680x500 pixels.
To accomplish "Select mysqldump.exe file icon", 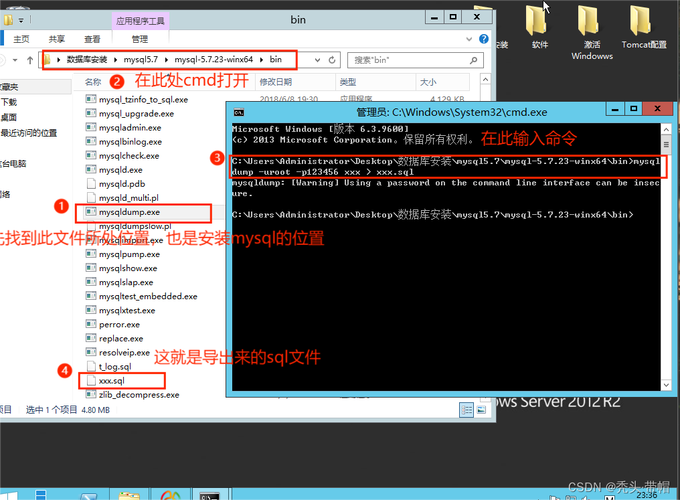I will [x=91, y=212].
